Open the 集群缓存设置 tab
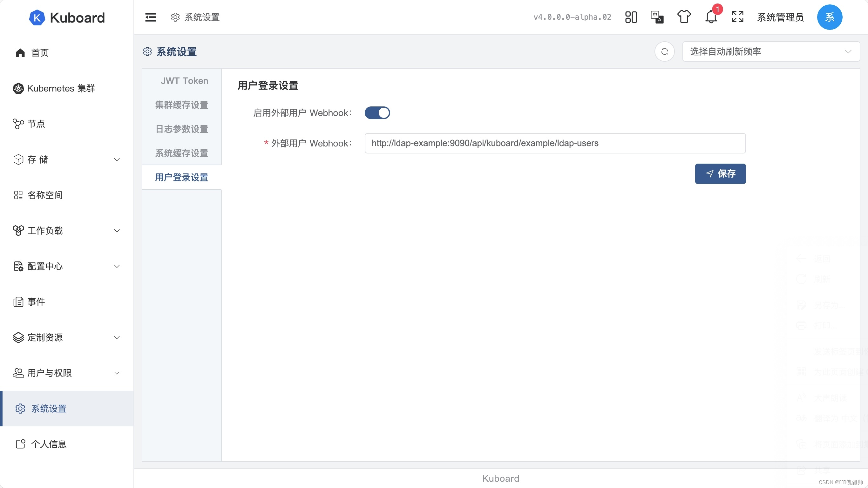 182,105
